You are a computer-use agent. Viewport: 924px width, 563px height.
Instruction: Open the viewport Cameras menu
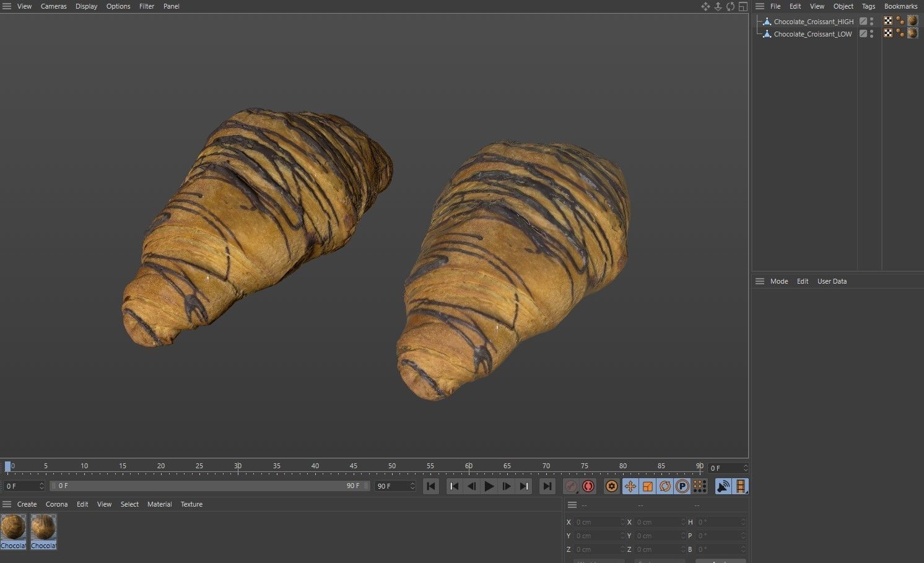click(53, 6)
